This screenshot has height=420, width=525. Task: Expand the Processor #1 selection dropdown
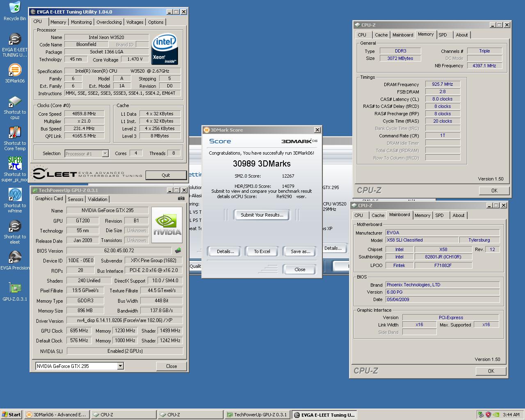105,154
